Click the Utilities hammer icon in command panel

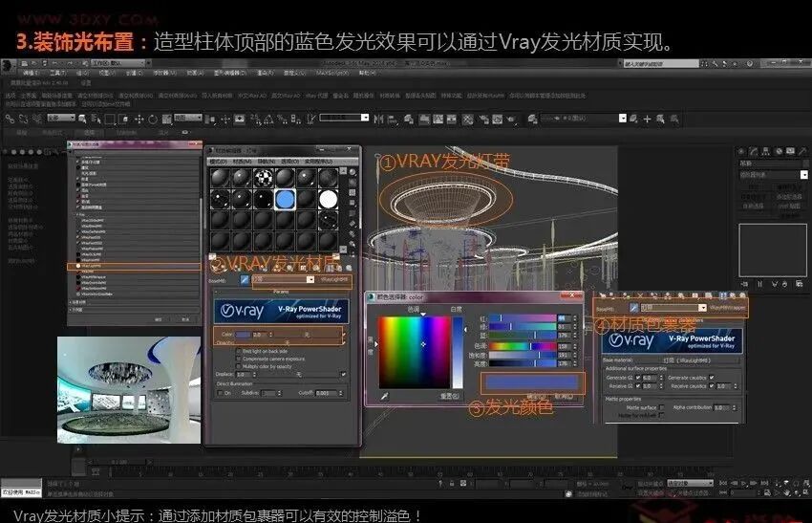click(802, 151)
